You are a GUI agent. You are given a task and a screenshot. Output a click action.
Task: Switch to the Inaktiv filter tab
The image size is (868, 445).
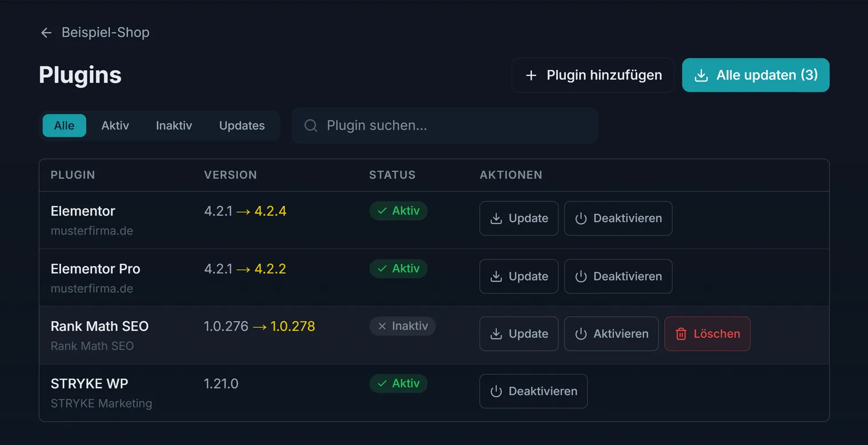point(174,126)
